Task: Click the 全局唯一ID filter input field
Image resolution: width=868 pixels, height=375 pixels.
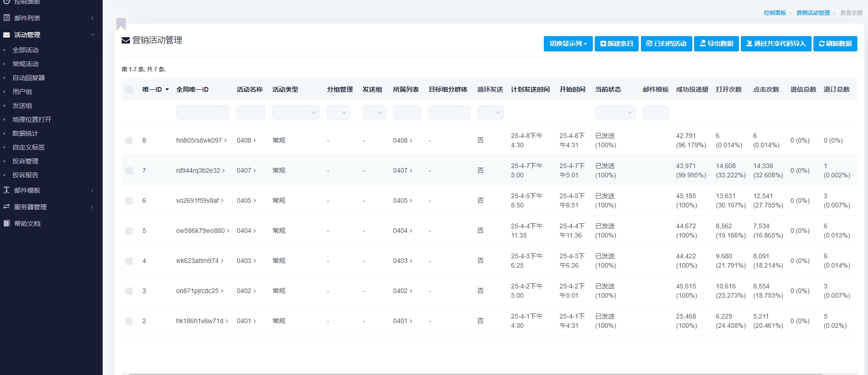Action: coord(203,112)
